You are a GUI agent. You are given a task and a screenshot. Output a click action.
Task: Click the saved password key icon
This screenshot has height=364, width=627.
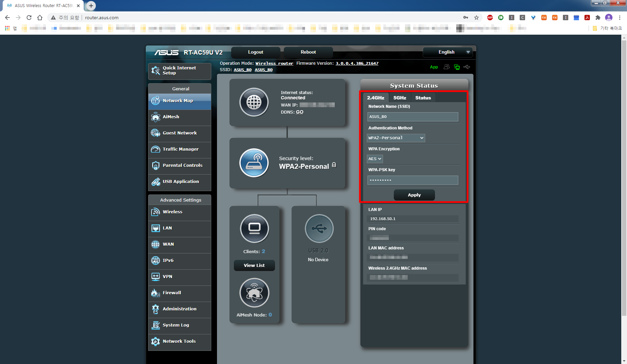coord(466,18)
